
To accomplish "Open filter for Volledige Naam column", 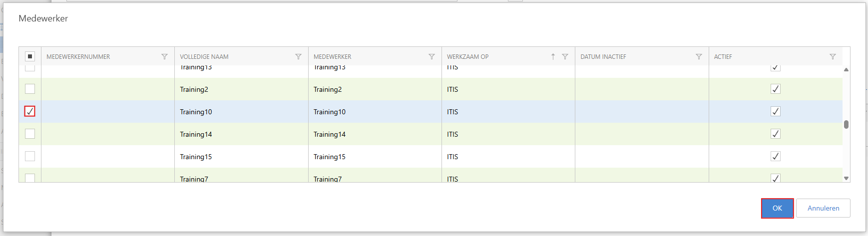I will click(298, 57).
